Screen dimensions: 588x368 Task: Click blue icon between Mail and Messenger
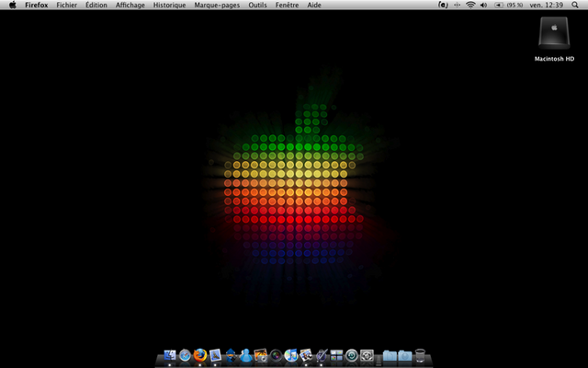point(231,355)
